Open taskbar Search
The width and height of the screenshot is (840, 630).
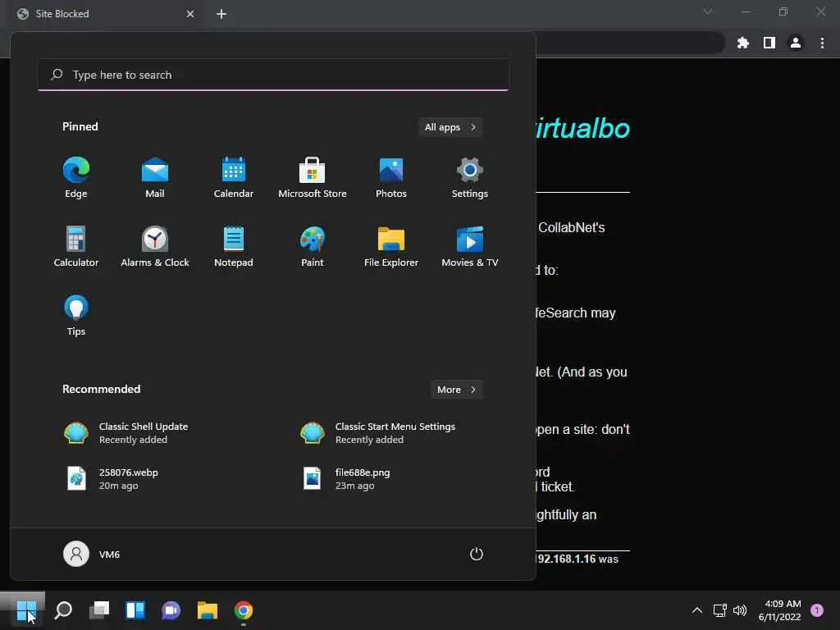(x=63, y=610)
